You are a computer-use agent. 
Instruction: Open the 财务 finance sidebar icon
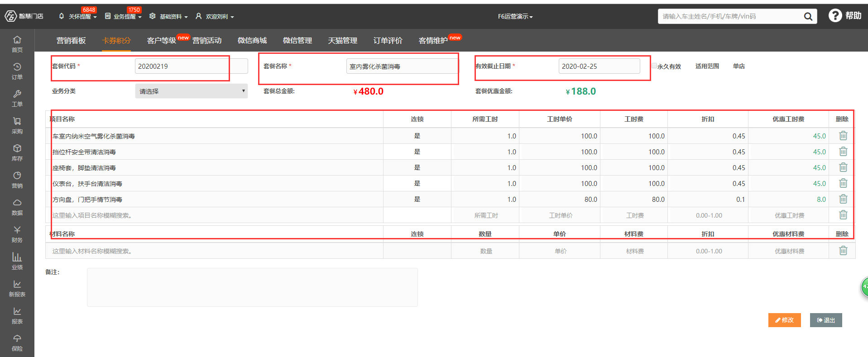tap(17, 234)
